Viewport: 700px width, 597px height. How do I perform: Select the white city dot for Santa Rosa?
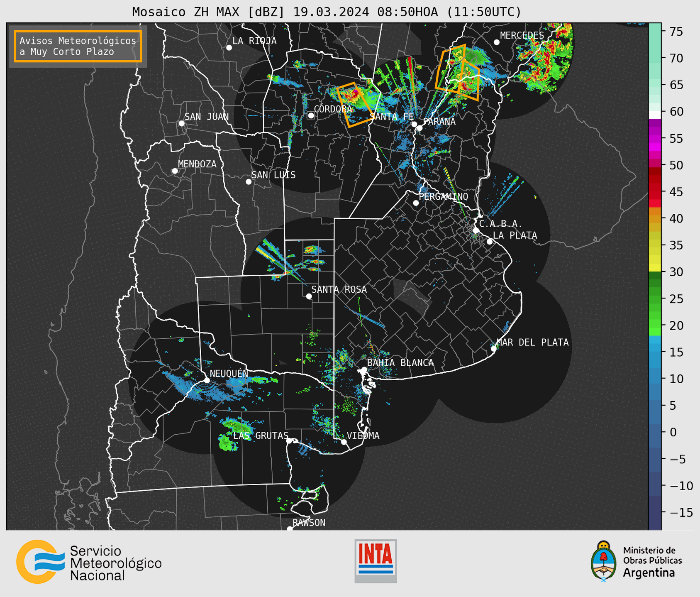click(309, 296)
